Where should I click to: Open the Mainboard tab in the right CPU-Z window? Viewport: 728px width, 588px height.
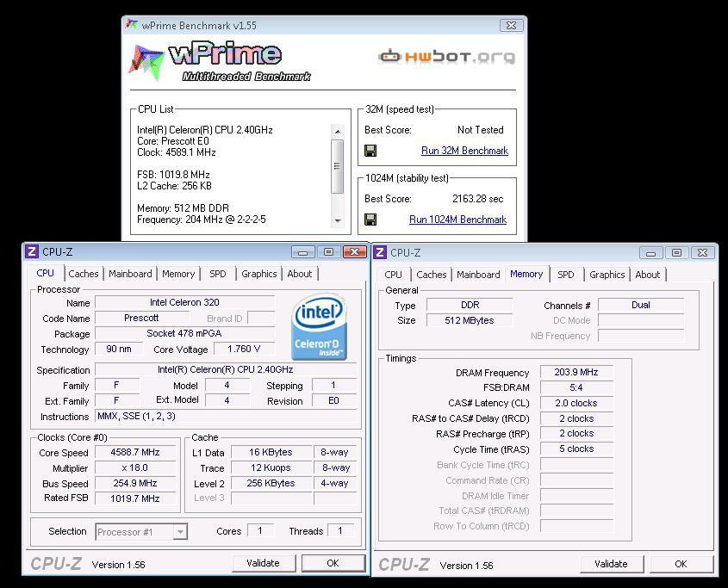pyautogui.click(x=478, y=275)
